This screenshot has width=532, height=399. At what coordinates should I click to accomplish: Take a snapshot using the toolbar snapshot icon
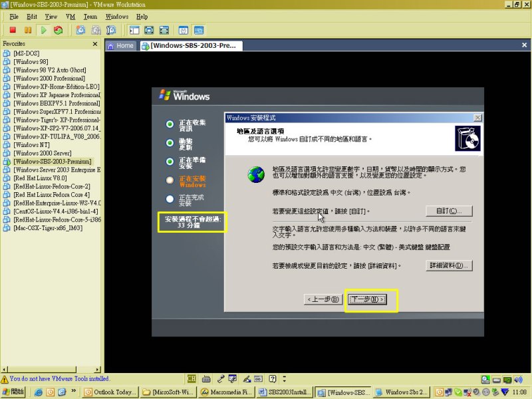(x=80, y=30)
